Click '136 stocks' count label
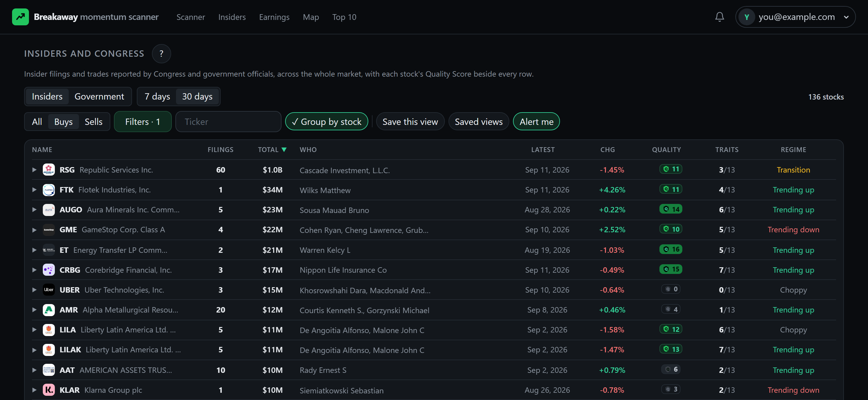 tap(826, 97)
